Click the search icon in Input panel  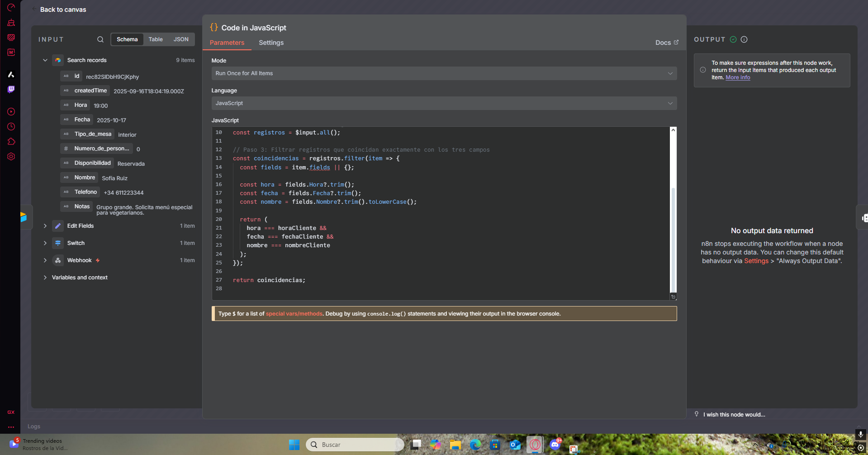pos(100,39)
